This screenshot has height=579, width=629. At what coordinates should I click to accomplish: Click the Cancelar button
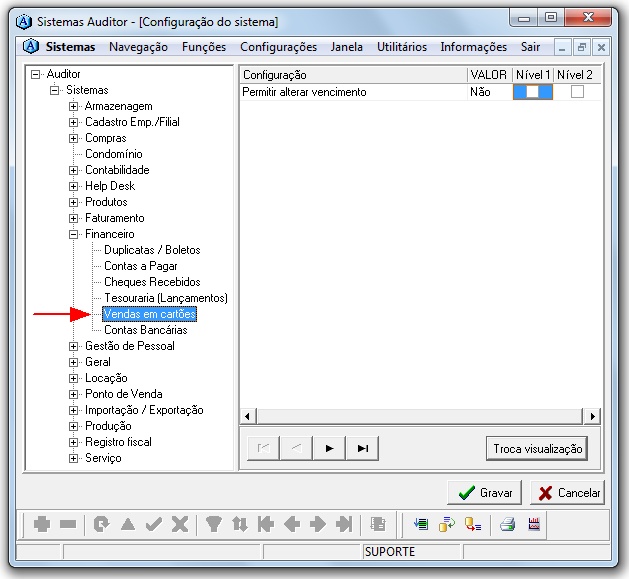[x=568, y=493]
